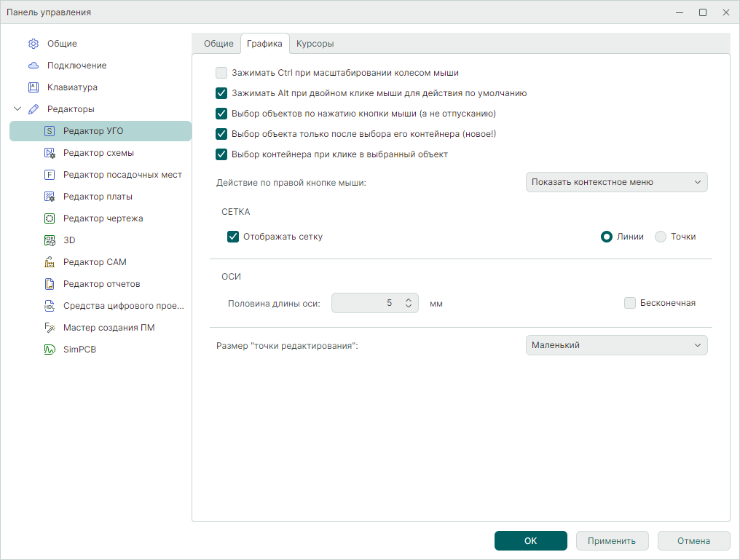Uncheck Отображать сетку checkbox
This screenshot has width=740, height=560.
coord(233,237)
